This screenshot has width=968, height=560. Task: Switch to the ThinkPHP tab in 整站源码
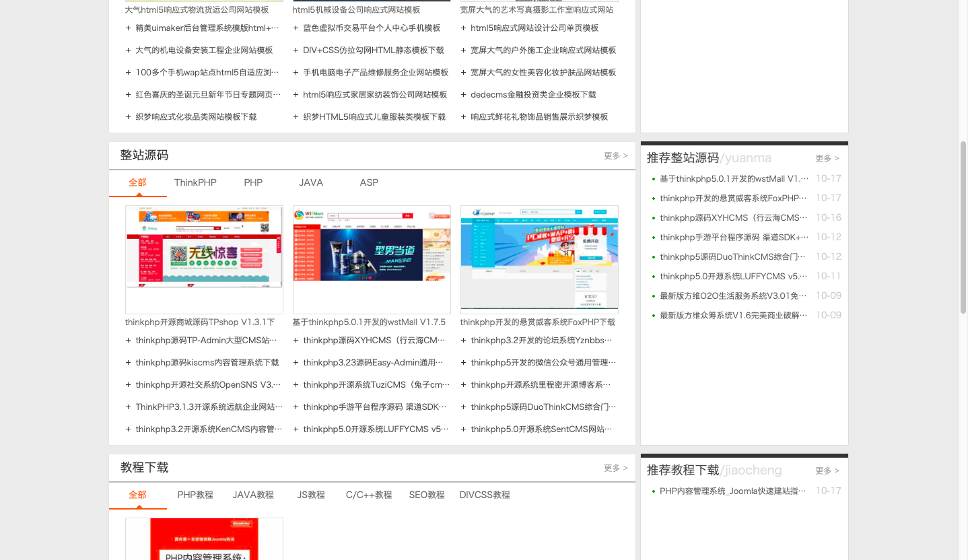pos(195,182)
